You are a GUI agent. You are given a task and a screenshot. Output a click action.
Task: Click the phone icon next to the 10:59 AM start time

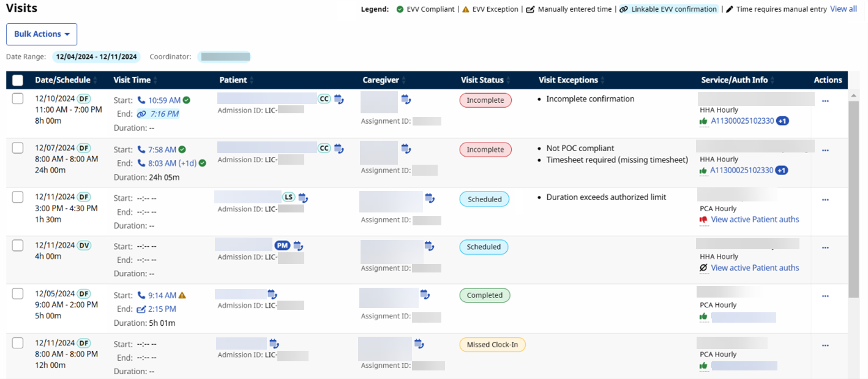coord(141,100)
